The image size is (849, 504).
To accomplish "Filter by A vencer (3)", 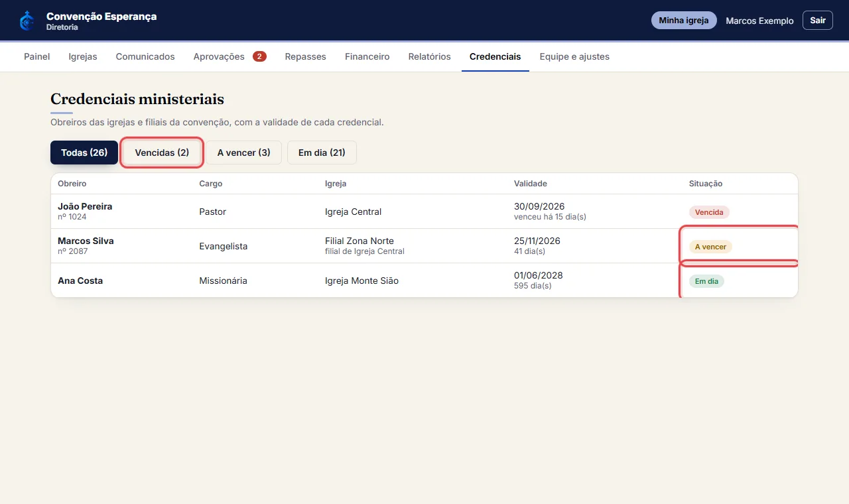I will (244, 153).
